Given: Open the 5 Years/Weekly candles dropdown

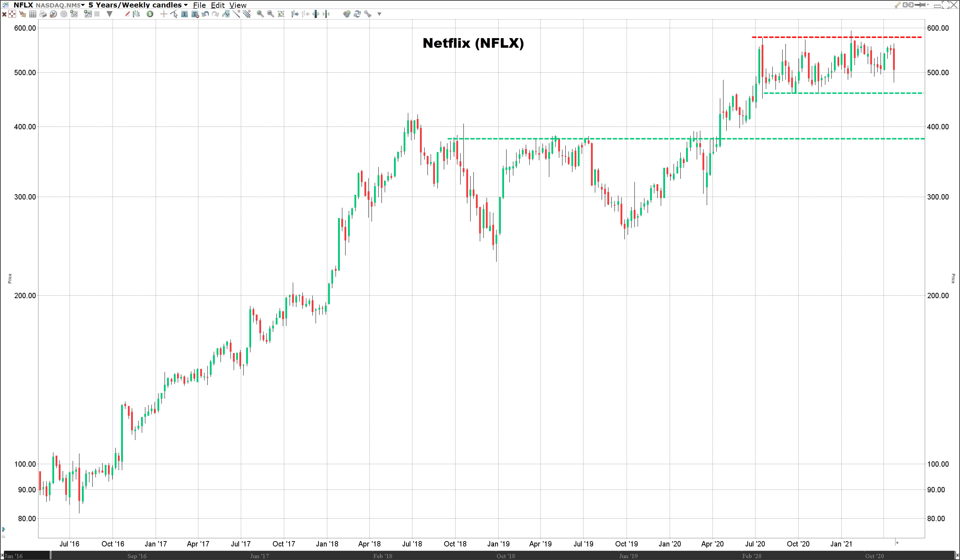Looking at the screenshot, I should [x=138, y=5].
